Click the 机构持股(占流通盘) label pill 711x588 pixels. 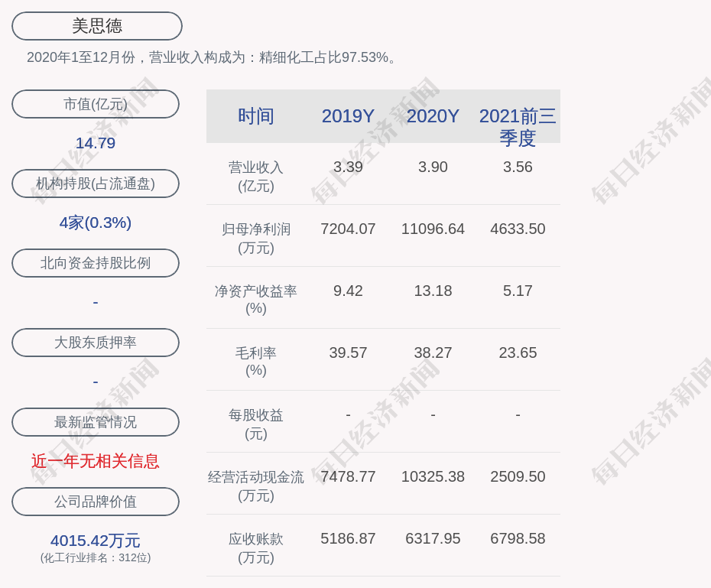coord(96,184)
